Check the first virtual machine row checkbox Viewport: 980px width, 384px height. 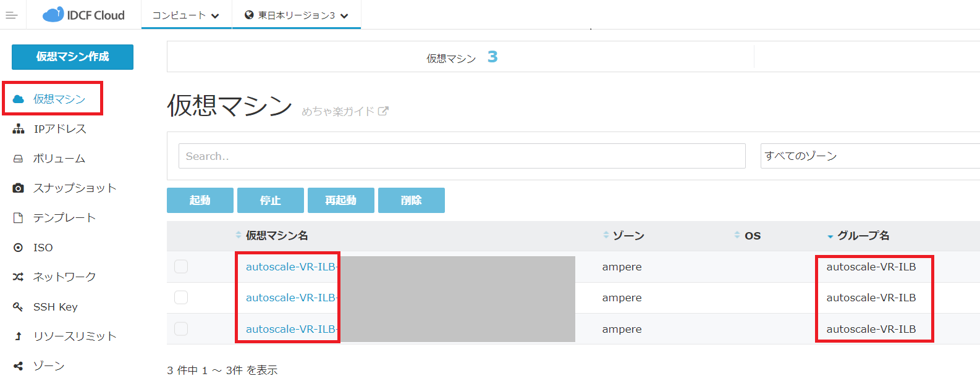coord(181,267)
